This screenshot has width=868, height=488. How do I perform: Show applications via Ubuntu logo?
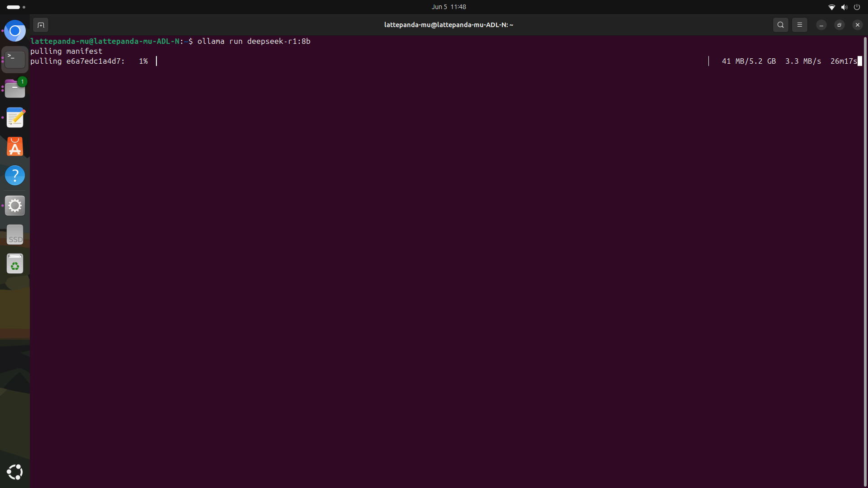(15, 472)
